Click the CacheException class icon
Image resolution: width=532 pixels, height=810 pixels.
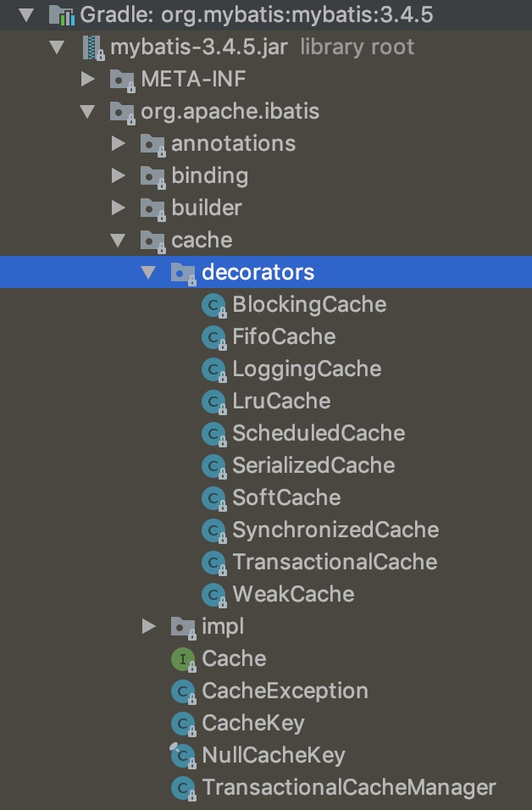pyautogui.click(x=182, y=691)
